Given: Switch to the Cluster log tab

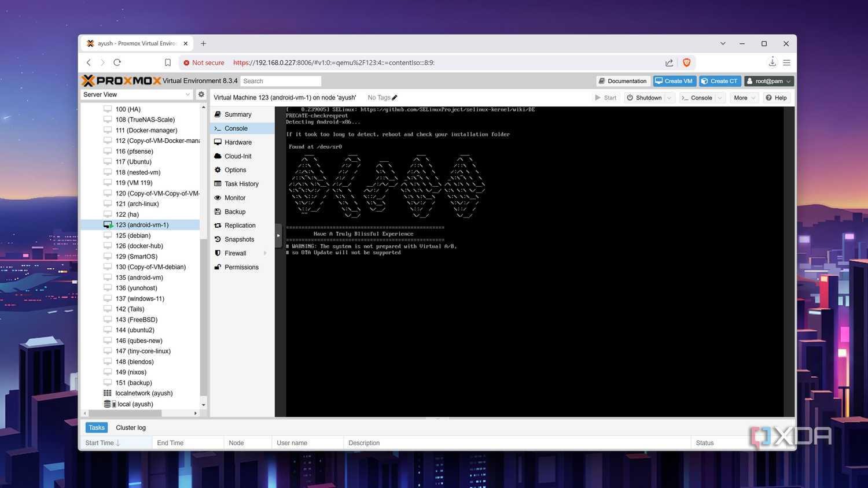Looking at the screenshot, I should (131, 428).
